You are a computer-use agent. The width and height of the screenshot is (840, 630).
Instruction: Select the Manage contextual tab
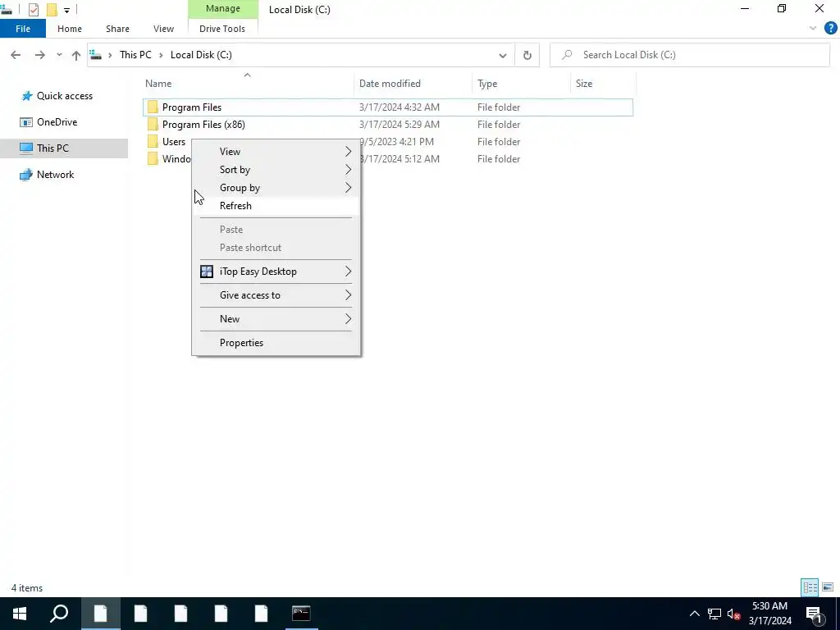(x=223, y=9)
